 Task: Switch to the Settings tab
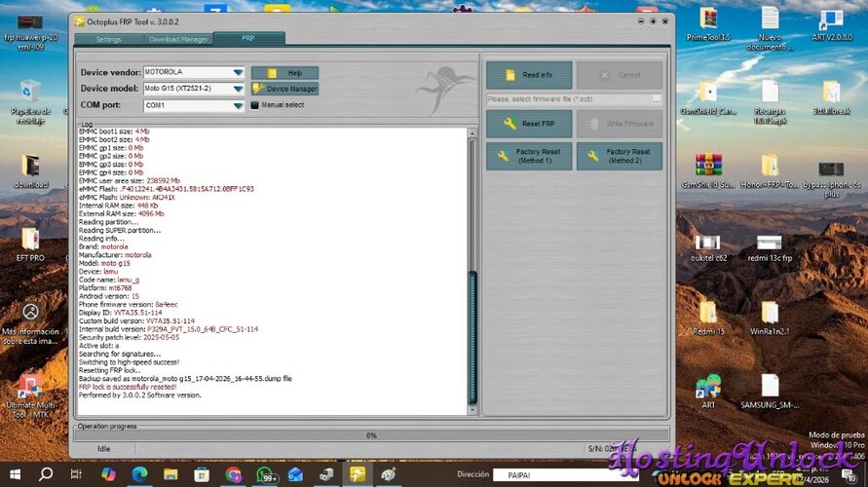coord(108,39)
